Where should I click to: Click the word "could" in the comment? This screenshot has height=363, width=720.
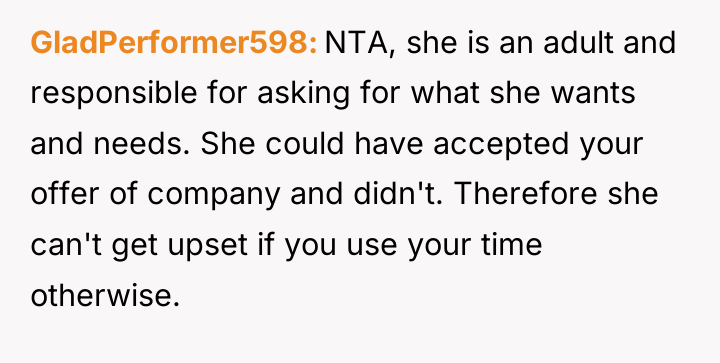[305, 144]
